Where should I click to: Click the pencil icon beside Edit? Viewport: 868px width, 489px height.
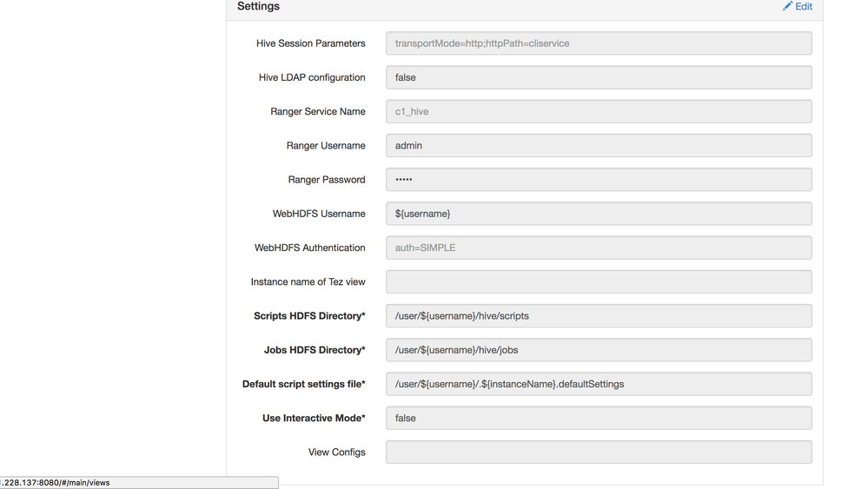(787, 6)
